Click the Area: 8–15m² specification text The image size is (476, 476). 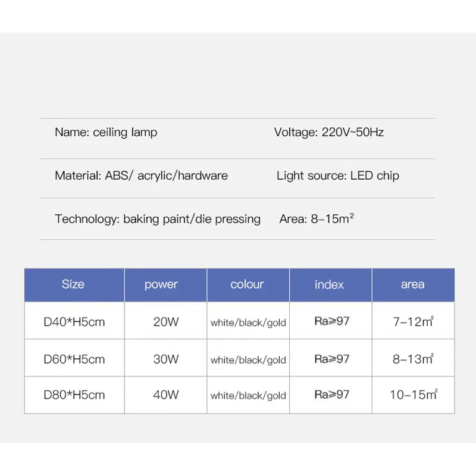click(x=317, y=219)
